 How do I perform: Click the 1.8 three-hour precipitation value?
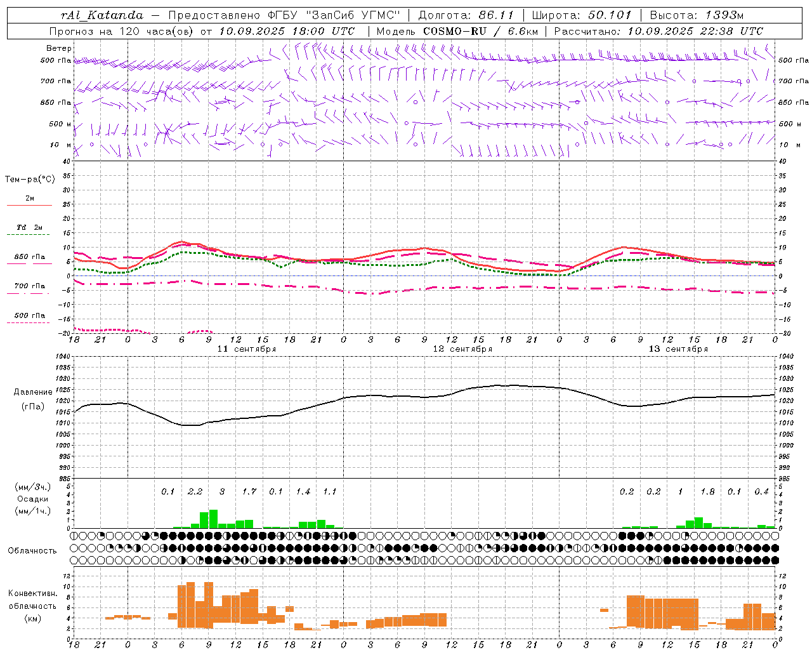(707, 491)
